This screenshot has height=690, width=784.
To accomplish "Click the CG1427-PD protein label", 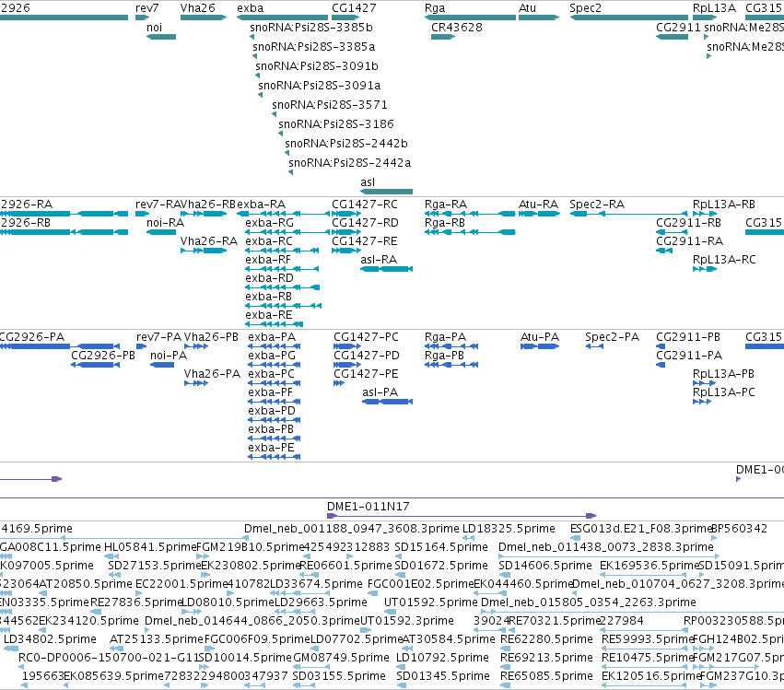I will coord(366,356).
